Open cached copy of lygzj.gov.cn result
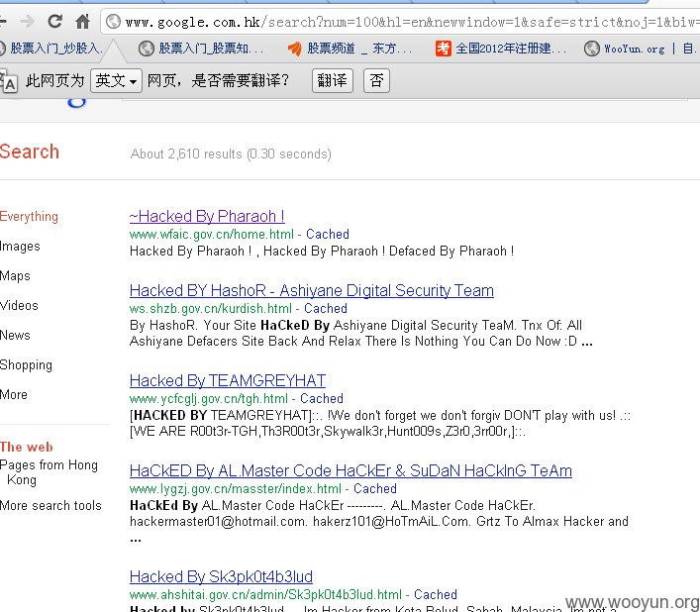This screenshot has height=612, width=700. [x=375, y=488]
